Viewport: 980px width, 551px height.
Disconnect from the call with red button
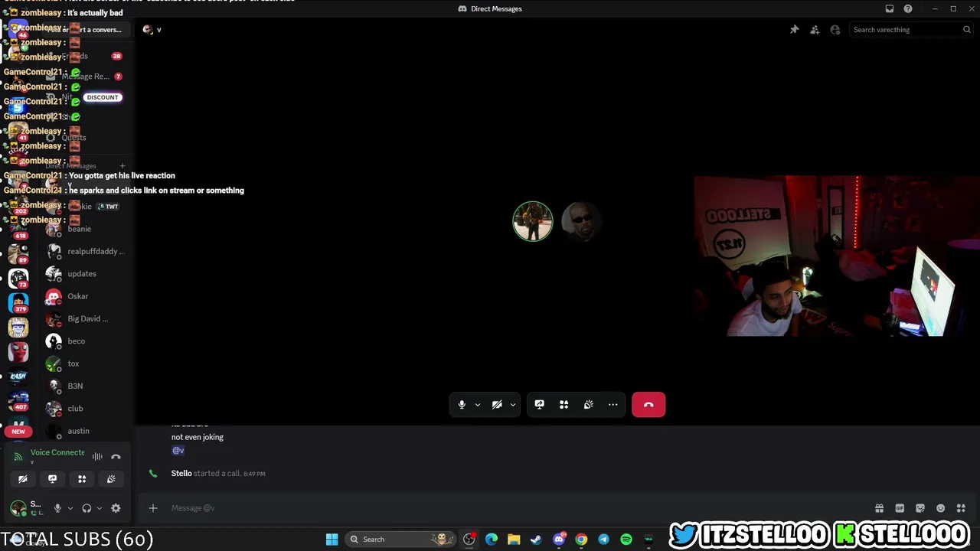pos(648,405)
